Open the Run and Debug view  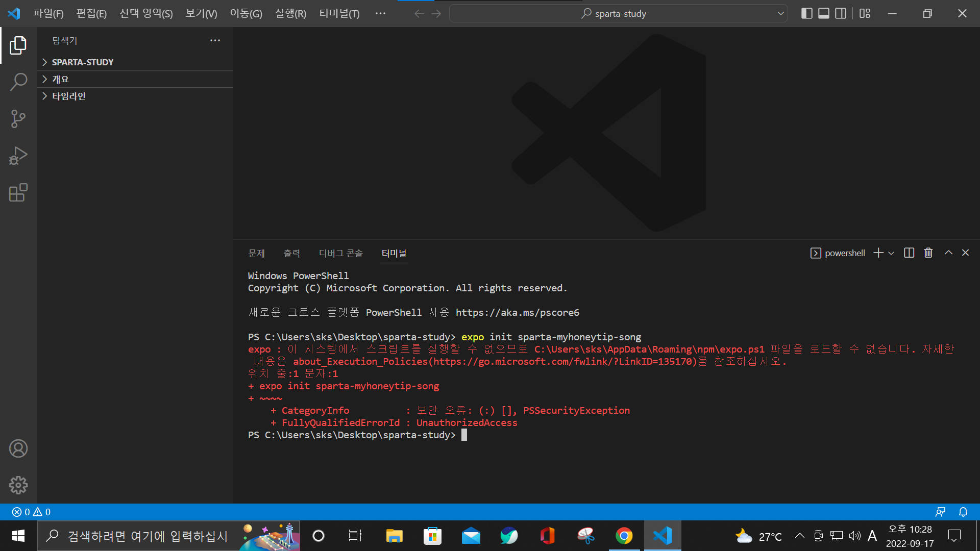[18, 156]
